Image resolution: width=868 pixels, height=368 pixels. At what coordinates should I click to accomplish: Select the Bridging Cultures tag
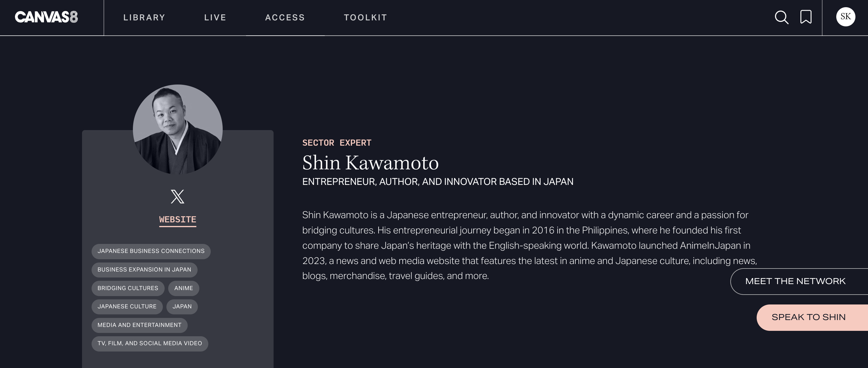pyautogui.click(x=128, y=288)
